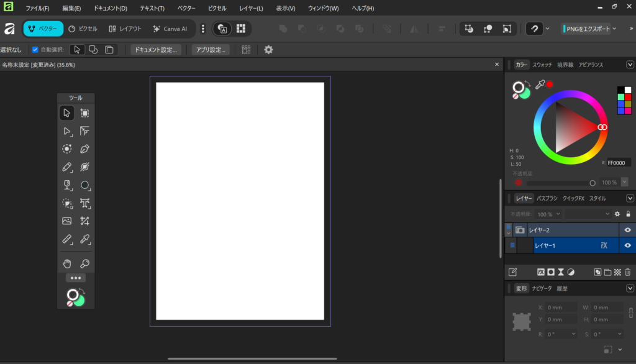Activate the Zoom magnifier tool
Screen dimensions: 636x364
pos(85,263)
